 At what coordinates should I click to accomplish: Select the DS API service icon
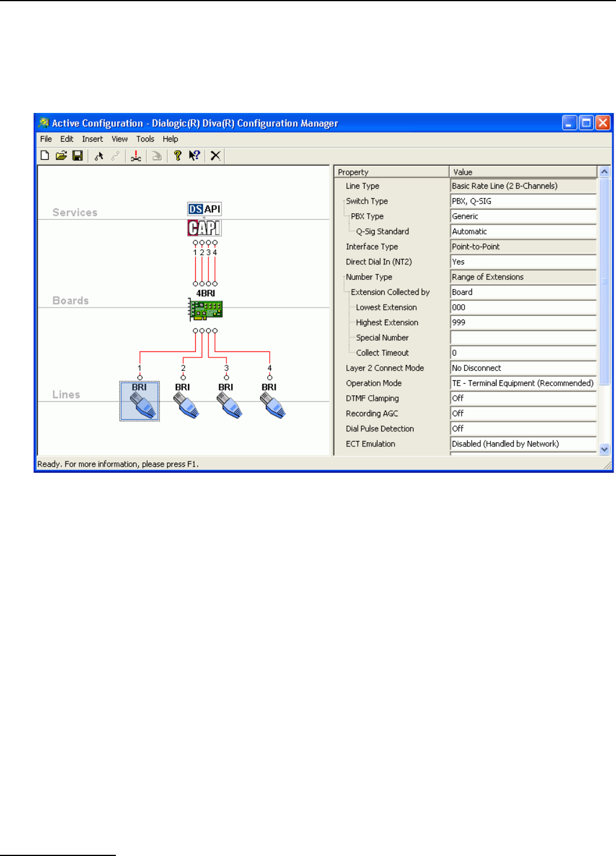[204, 209]
